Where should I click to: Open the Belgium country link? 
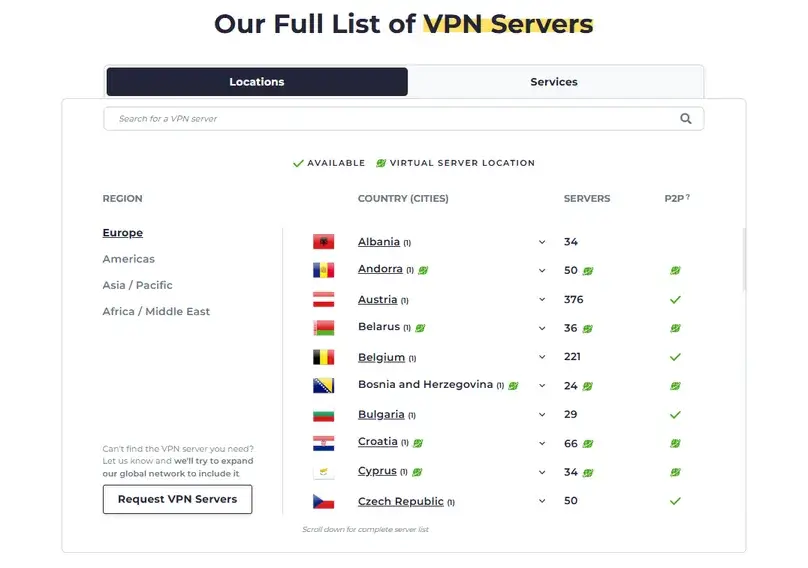(x=381, y=357)
